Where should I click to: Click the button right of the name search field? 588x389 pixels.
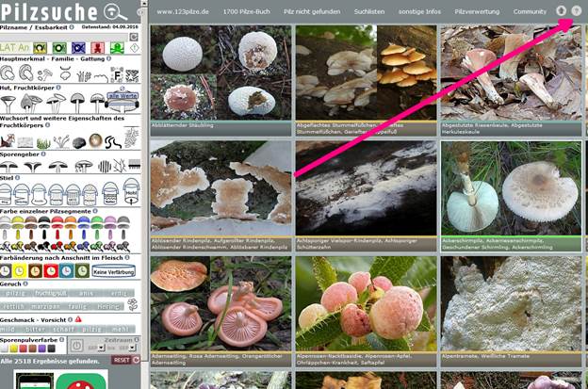click(x=134, y=37)
